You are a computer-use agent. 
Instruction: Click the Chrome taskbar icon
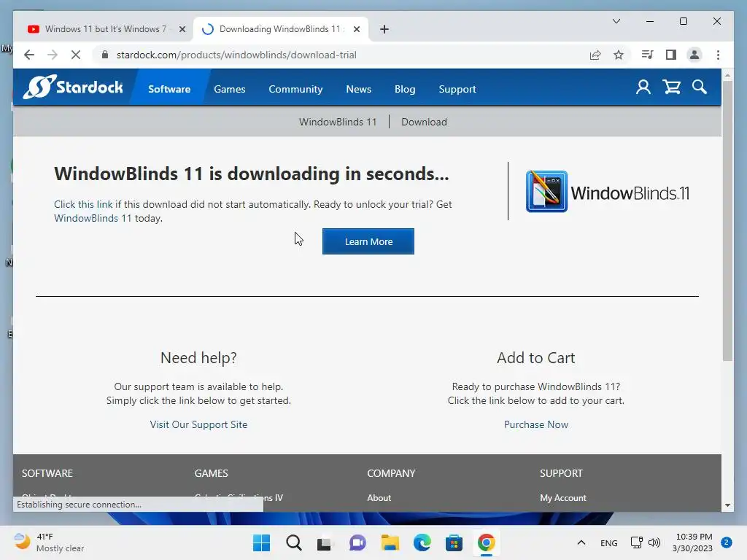click(x=487, y=542)
